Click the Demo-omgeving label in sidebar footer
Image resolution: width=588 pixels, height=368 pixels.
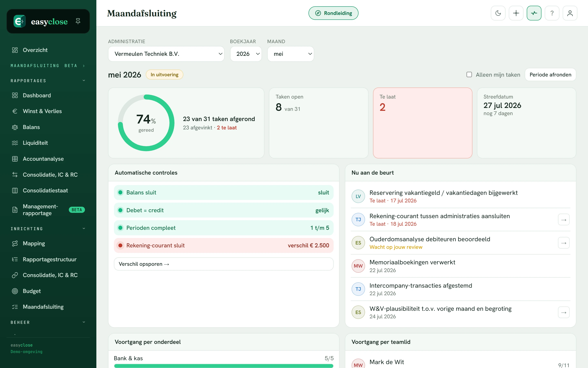coord(27,352)
